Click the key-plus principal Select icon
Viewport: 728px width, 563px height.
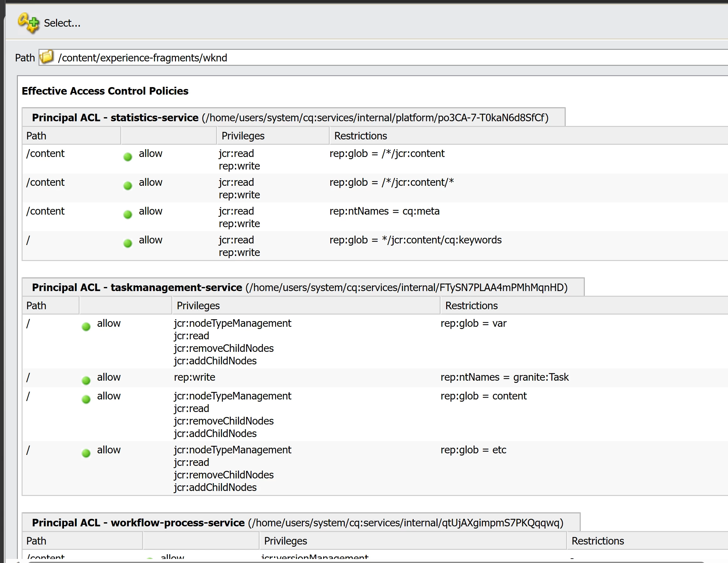click(x=28, y=23)
